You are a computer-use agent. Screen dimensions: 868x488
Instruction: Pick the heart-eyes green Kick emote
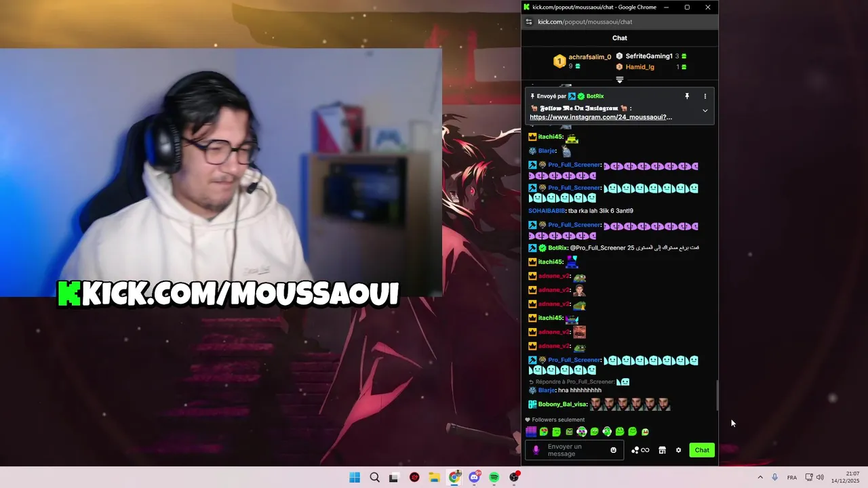(544, 432)
